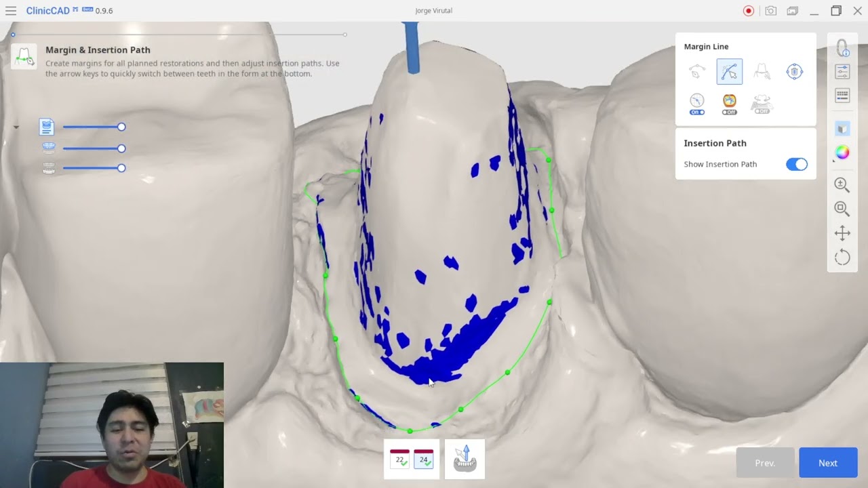Click the green margin point at bottom center

410,431
